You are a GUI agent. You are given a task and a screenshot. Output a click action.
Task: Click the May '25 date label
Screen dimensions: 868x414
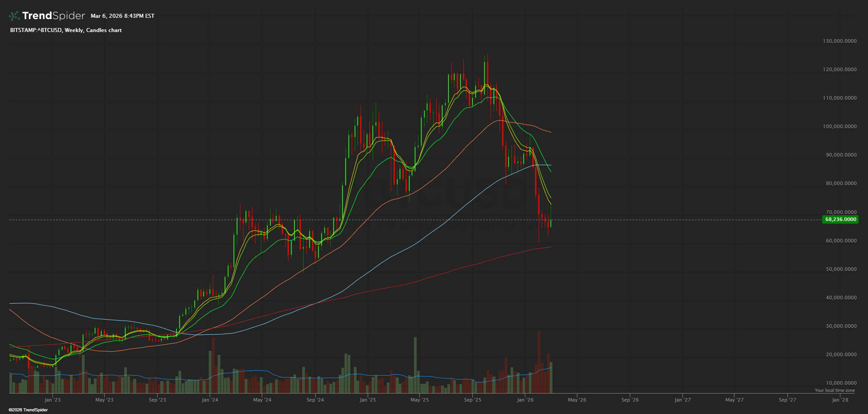coord(420,400)
